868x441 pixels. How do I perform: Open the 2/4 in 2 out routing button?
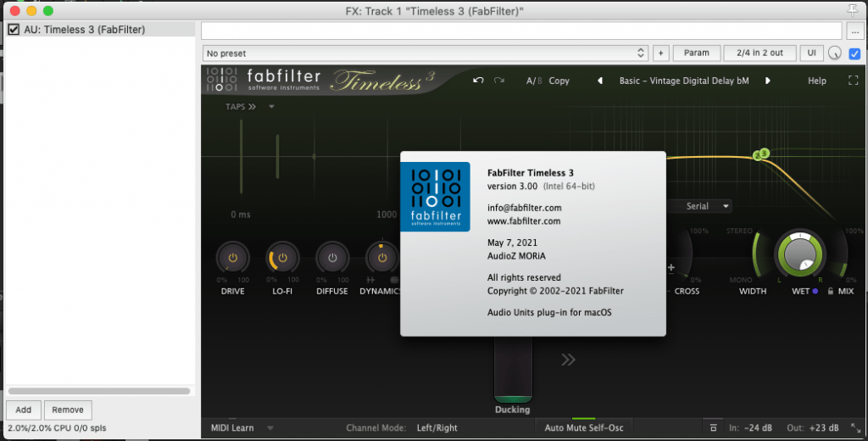coord(759,53)
